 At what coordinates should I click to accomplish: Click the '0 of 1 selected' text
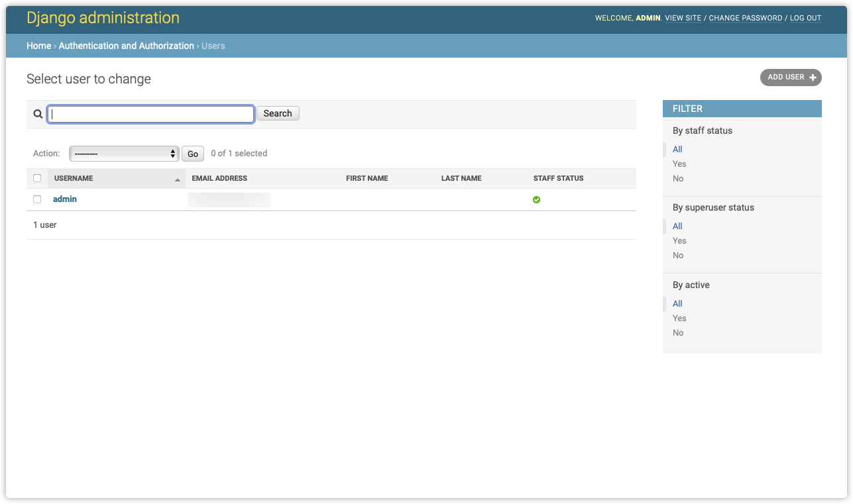[239, 154]
